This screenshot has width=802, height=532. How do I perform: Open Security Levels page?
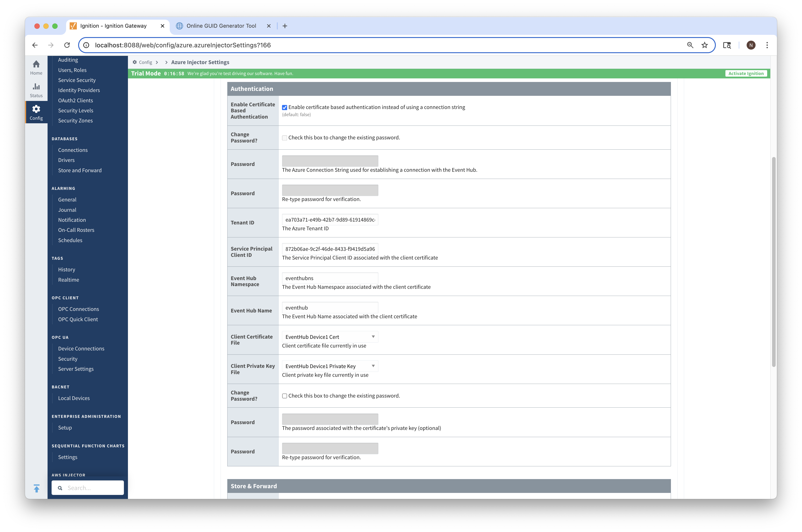pyautogui.click(x=75, y=111)
